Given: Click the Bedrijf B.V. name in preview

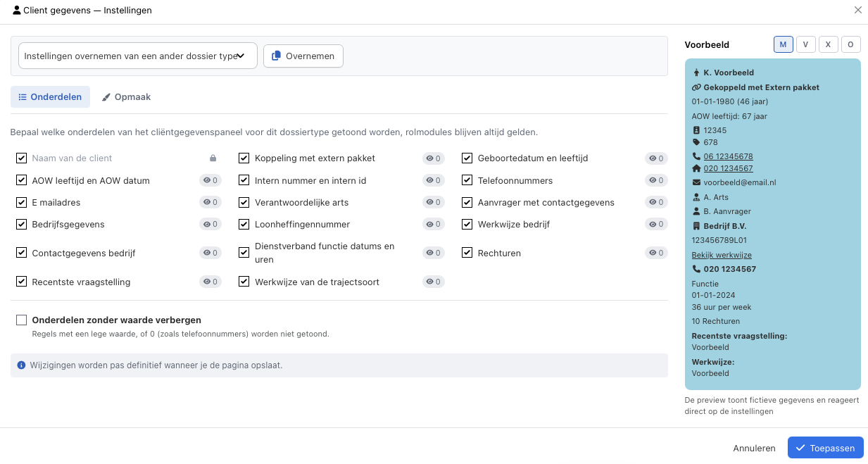Looking at the screenshot, I should point(725,227).
